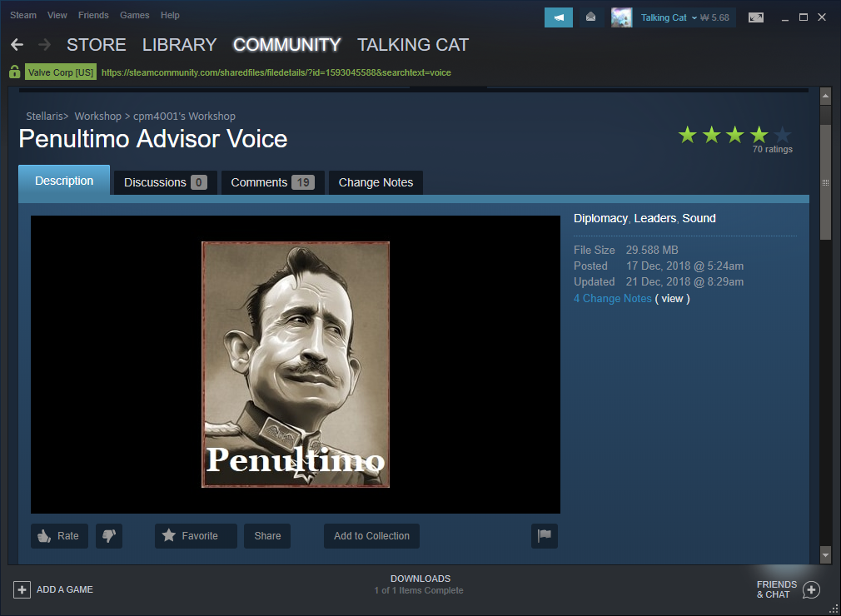Viewport: 841px width, 616px height.
Task: Open the Friends menu
Action: (x=93, y=15)
